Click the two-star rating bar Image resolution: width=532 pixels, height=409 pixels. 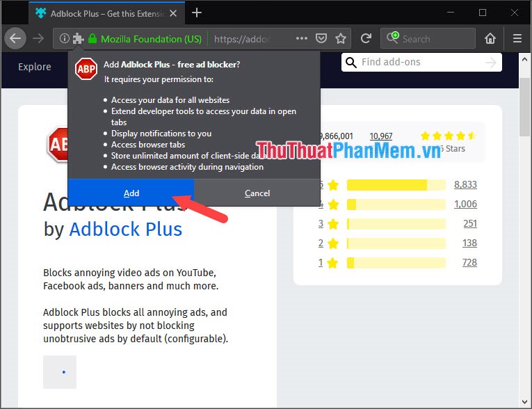396,243
